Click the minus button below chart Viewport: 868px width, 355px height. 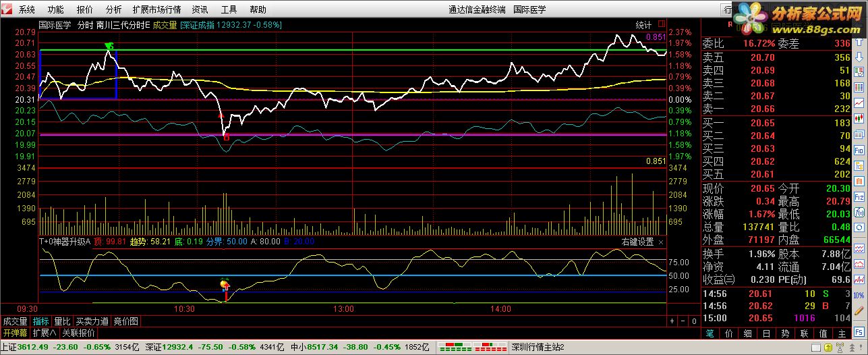[683, 321]
